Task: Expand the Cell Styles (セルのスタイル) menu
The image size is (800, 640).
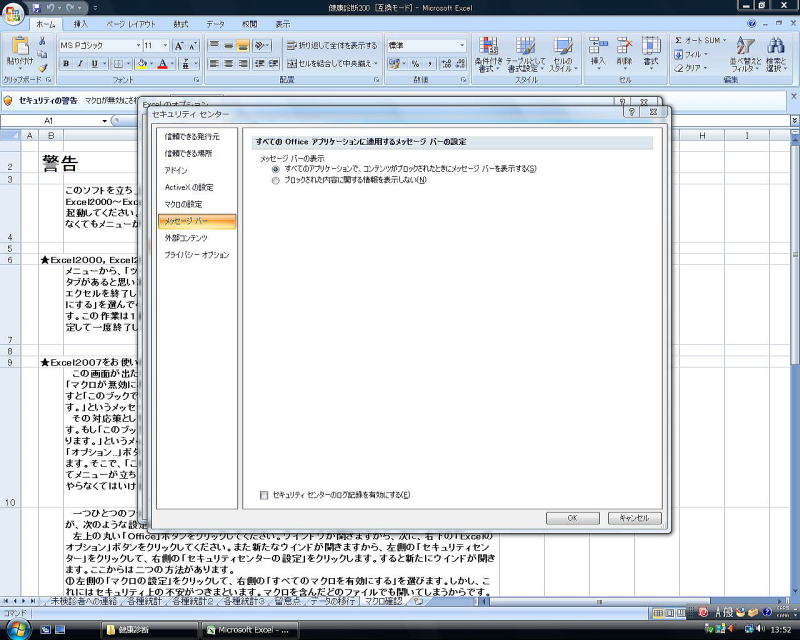Action: pos(563,55)
